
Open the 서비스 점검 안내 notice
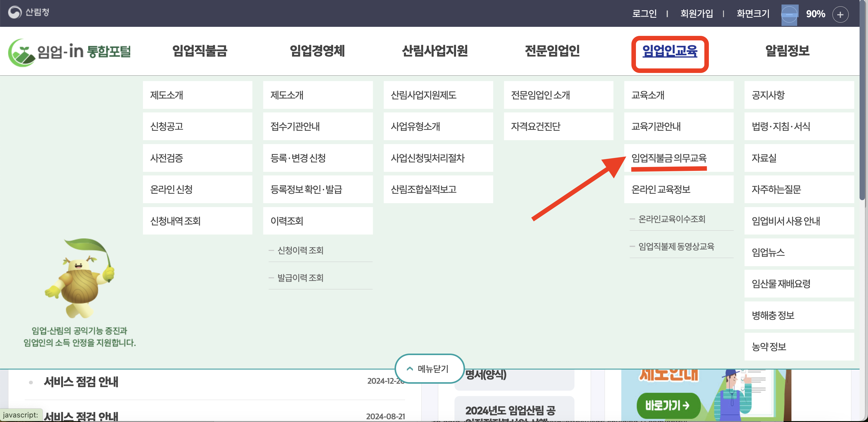pyautogui.click(x=80, y=382)
